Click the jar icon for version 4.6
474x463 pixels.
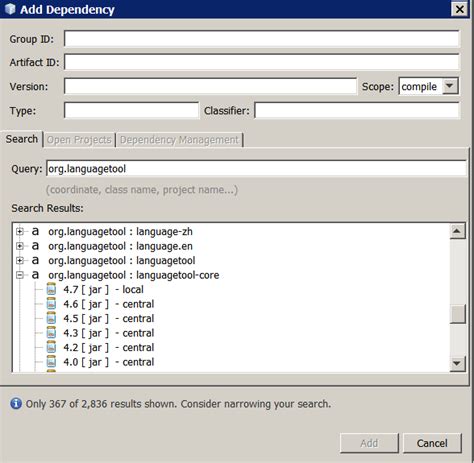51,304
